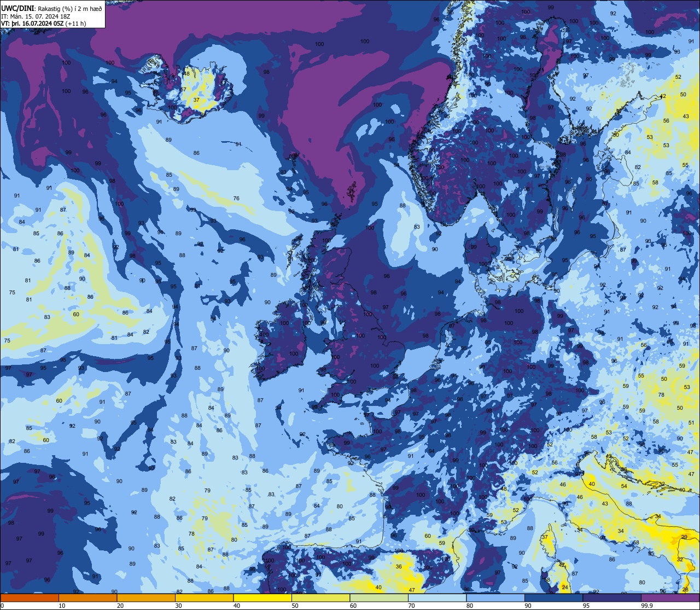Click the purple legend segment above 99.9

click(670, 597)
